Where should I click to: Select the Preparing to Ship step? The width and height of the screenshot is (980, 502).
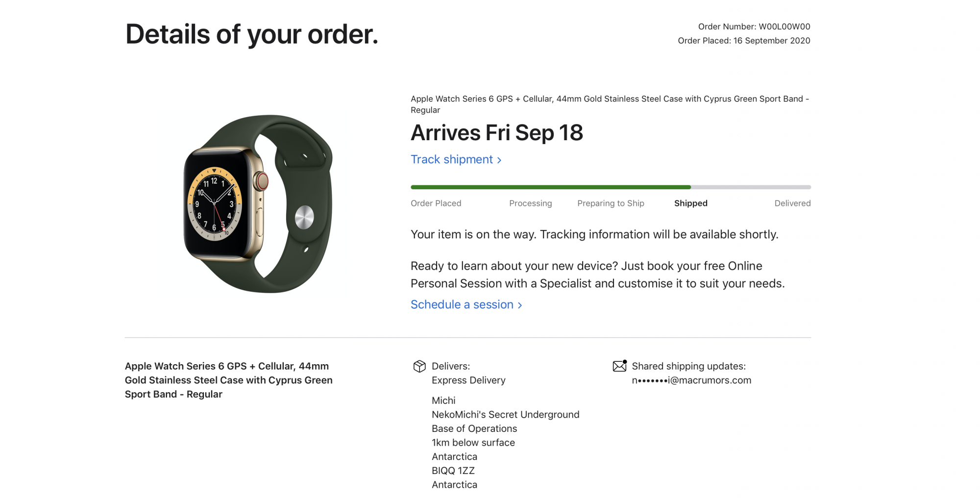611,203
